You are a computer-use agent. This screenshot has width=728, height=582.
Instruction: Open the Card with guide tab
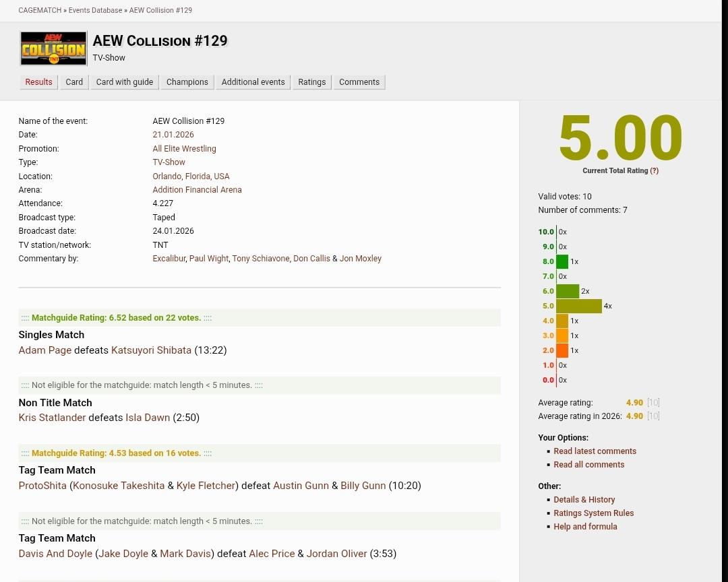[125, 82]
